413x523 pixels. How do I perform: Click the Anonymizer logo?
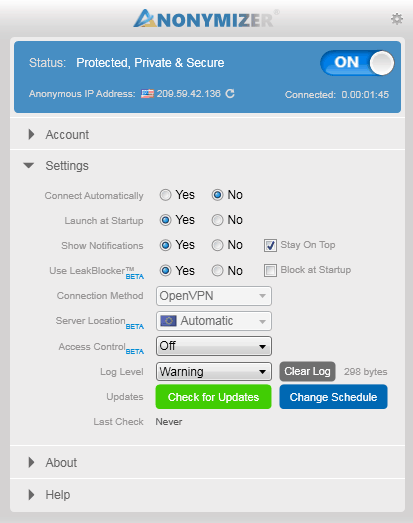pos(206,19)
